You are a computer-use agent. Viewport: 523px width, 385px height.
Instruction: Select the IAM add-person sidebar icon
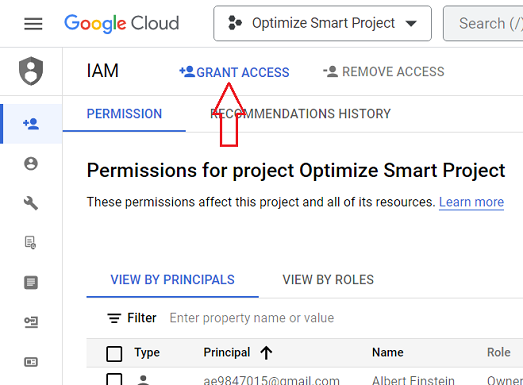[31, 124]
